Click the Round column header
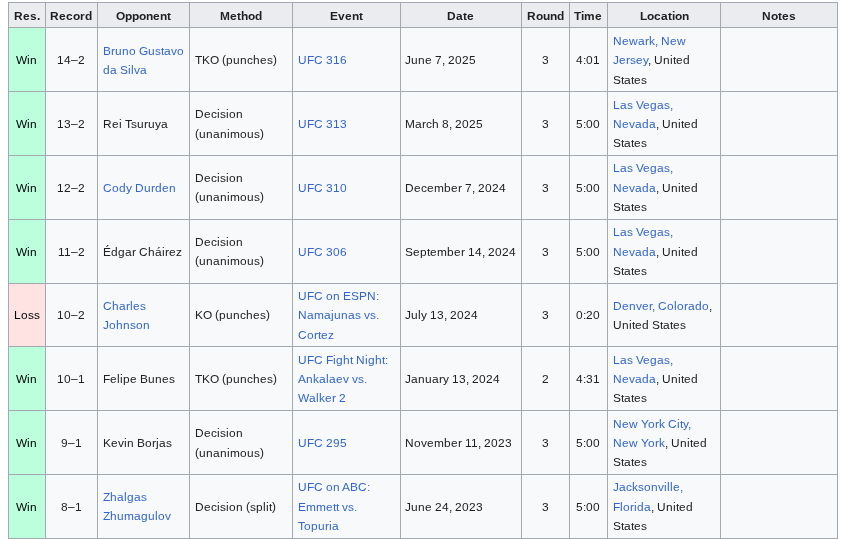Viewport: 842px width, 539px height. point(545,16)
